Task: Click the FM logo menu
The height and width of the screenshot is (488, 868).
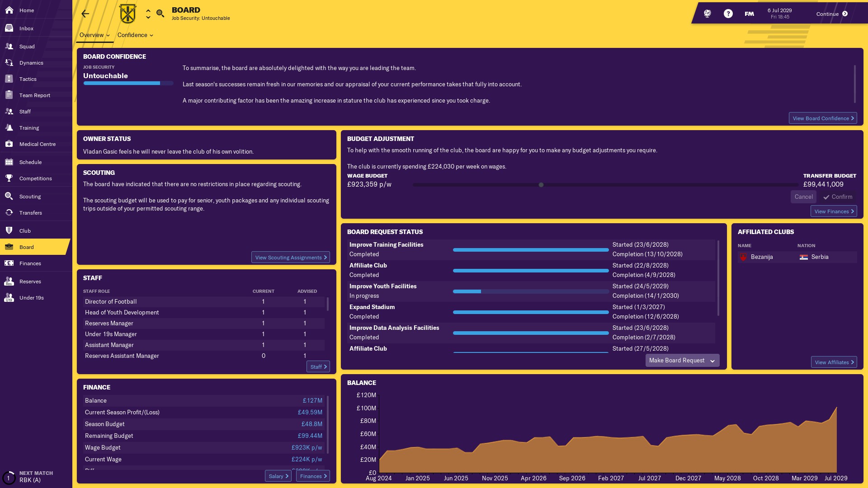Action: coord(749,14)
